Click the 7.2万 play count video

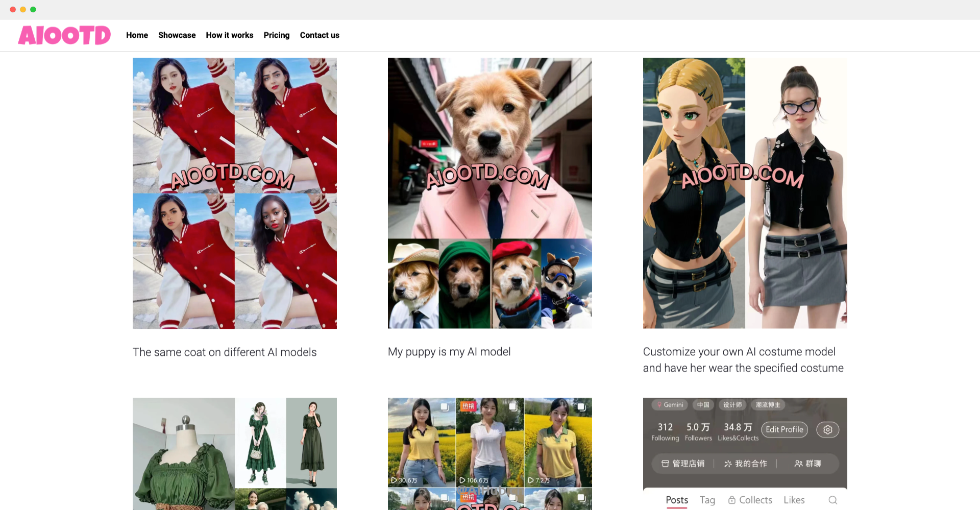(x=558, y=442)
